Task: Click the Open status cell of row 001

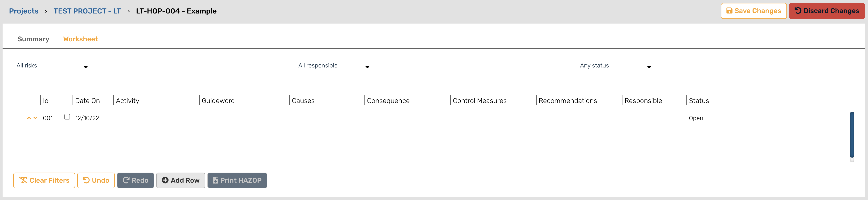Action: click(696, 118)
